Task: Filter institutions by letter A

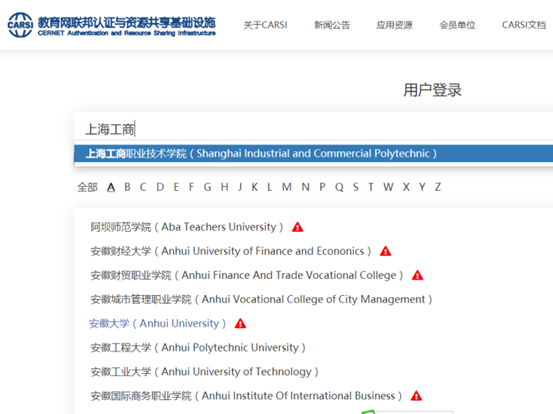Action: [x=111, y=187]
